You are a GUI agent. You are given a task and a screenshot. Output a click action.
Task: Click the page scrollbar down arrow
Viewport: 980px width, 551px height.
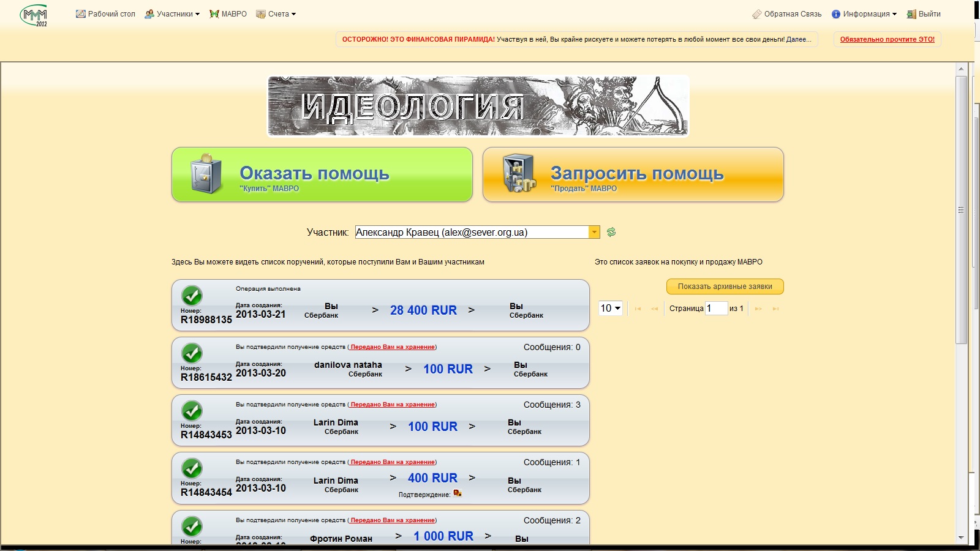click(961, 538)
